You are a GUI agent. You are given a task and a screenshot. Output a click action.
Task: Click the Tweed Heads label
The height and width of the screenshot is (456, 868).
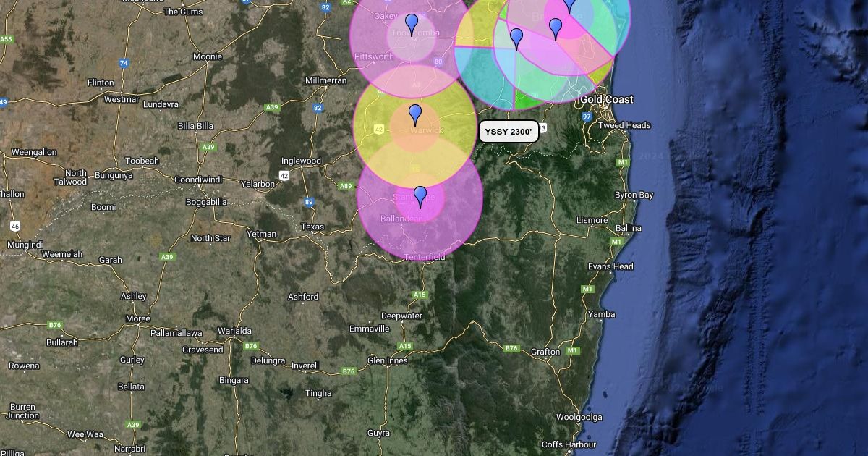(625, 125)
